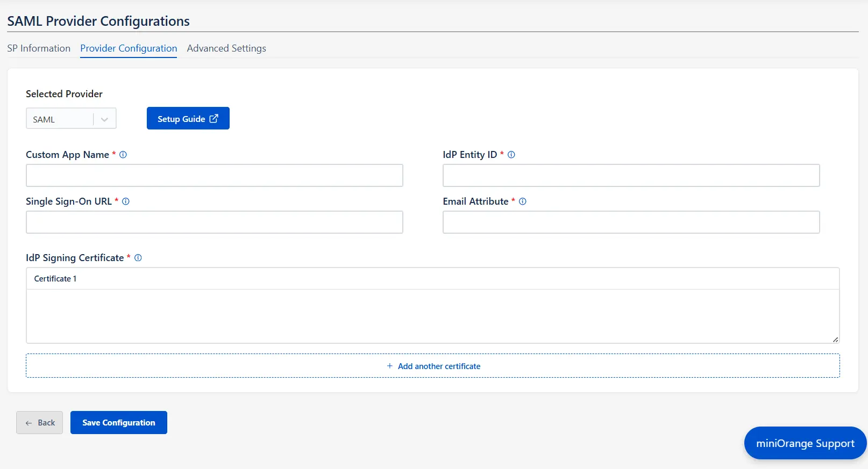Switch to SP Information tab
This screenshot has height=469, width=868.
click(x=39, y=48)
